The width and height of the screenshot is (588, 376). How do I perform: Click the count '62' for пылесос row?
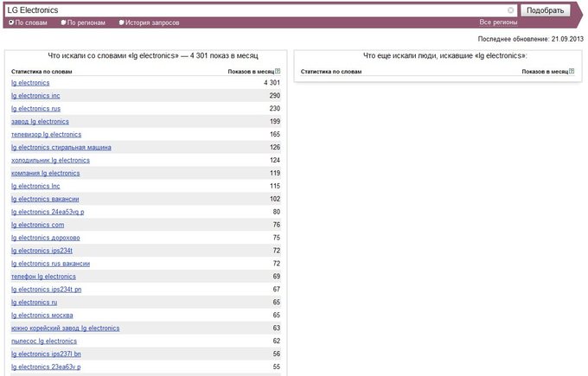(x=277, y=341)
